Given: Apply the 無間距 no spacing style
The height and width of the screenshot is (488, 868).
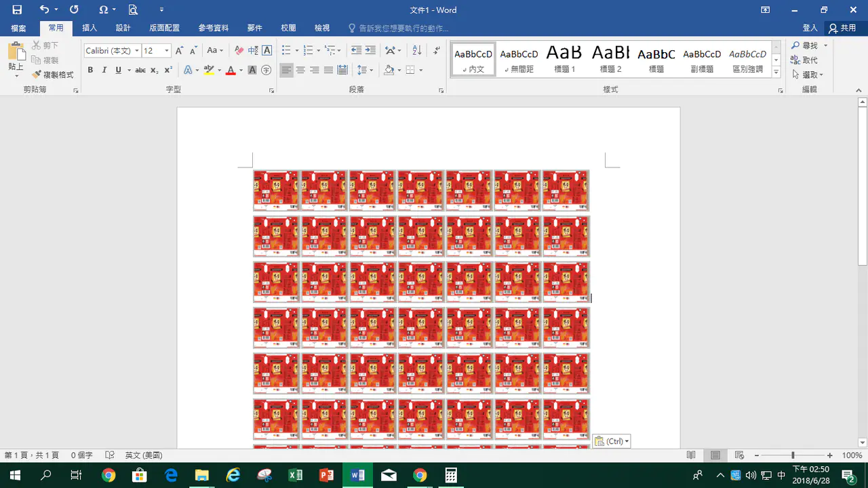Looking at the screenshot, I should [x=519, y=59].
